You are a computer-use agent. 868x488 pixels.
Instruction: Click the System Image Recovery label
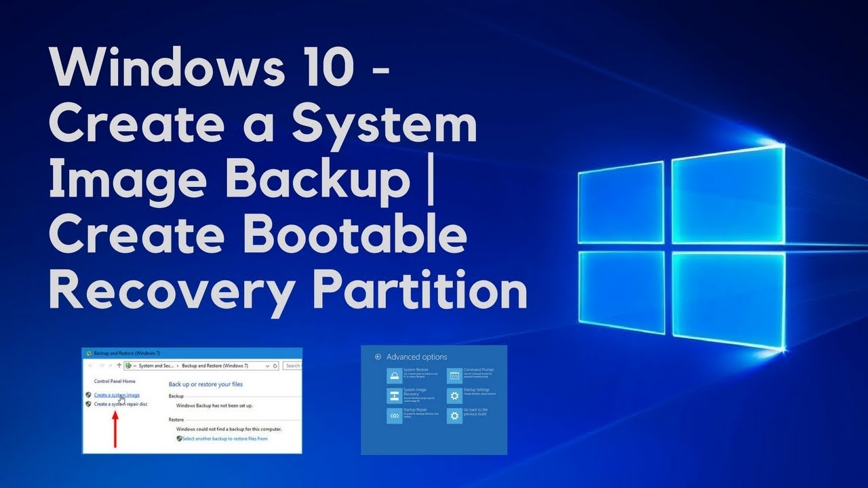pos(415,392)
